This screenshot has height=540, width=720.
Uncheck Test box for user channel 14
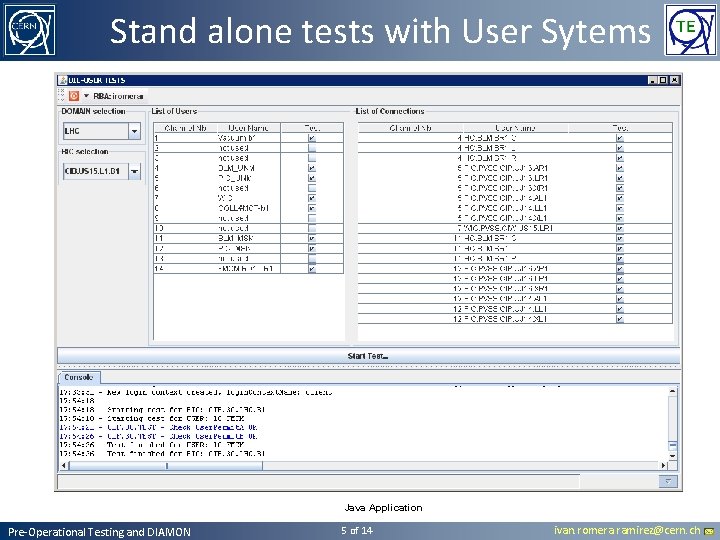312,269
